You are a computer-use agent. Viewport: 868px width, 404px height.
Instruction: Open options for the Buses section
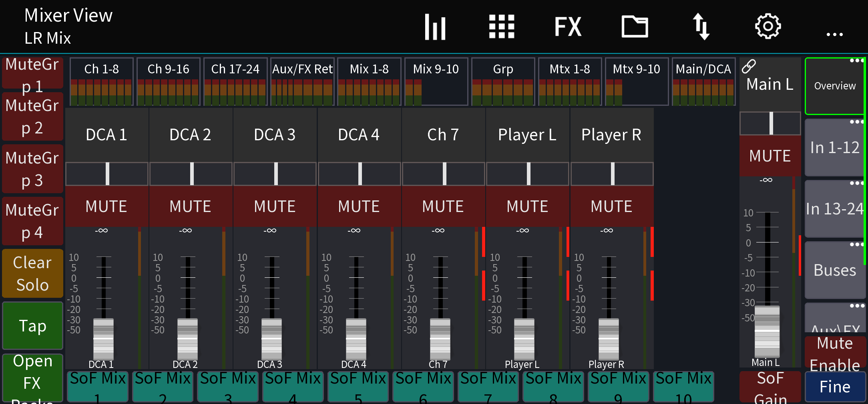(858, 244)
